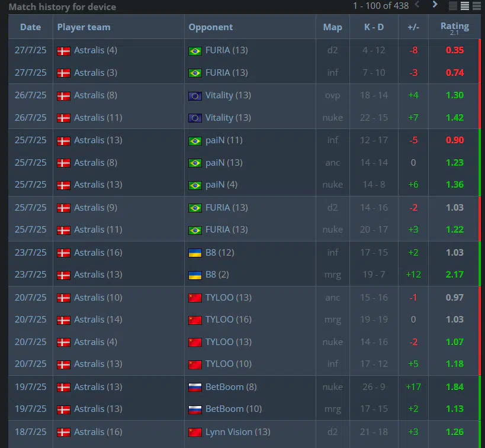485x448 pixels.
Task: Click EU flag in the Vitality nuke row
Action: click(195, 118)
